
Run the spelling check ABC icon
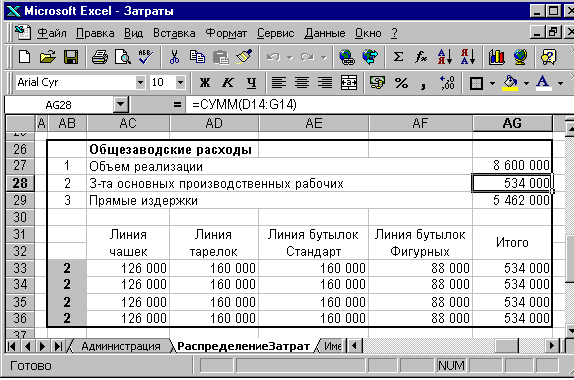pos(145,57)
